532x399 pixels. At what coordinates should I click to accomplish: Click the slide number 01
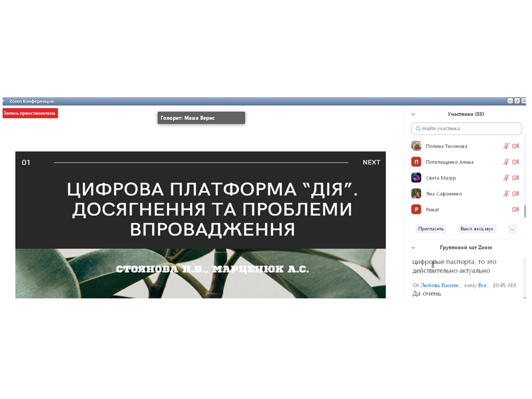pyautogui.click(x=26, y=163)
